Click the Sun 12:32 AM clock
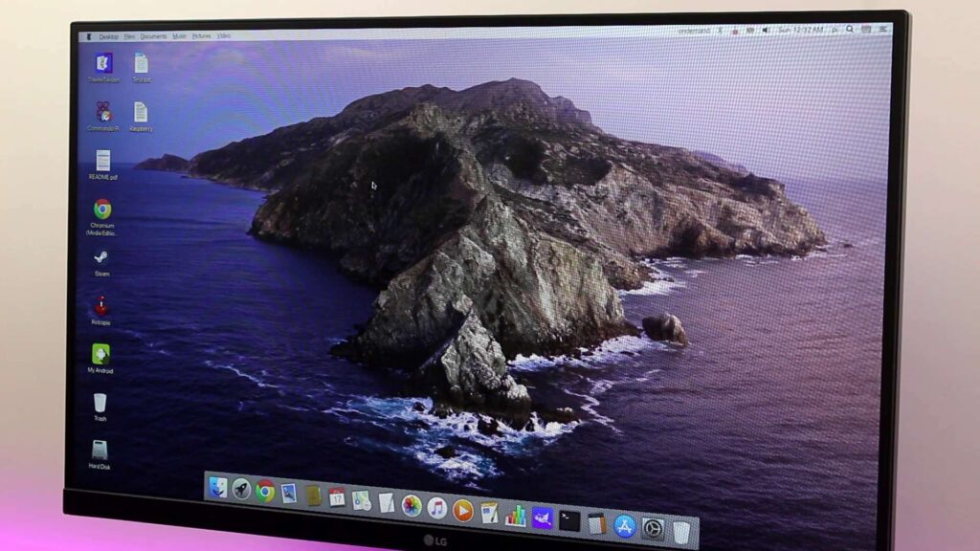This screenshot has height=551, width=980. coord(801,30)
